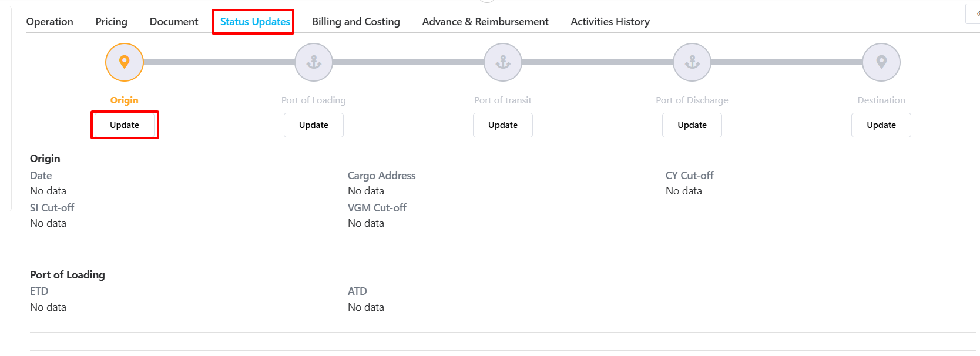
Task: Click the Port of Loading anchor icon
Action: pos(314,62)
